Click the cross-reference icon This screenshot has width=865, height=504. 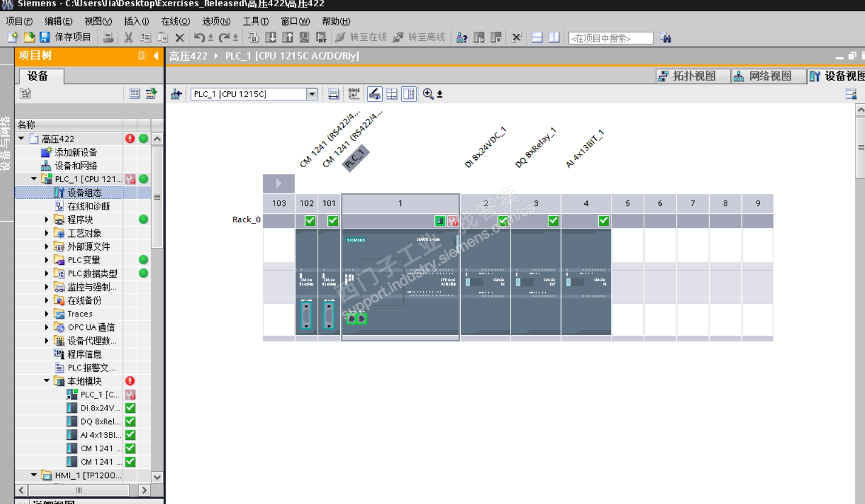point(516,37)
